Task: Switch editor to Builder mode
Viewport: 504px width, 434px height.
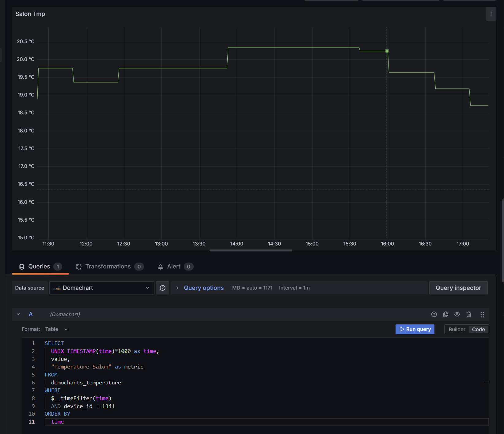Action: pyautogui.click(x=457, y=329)
